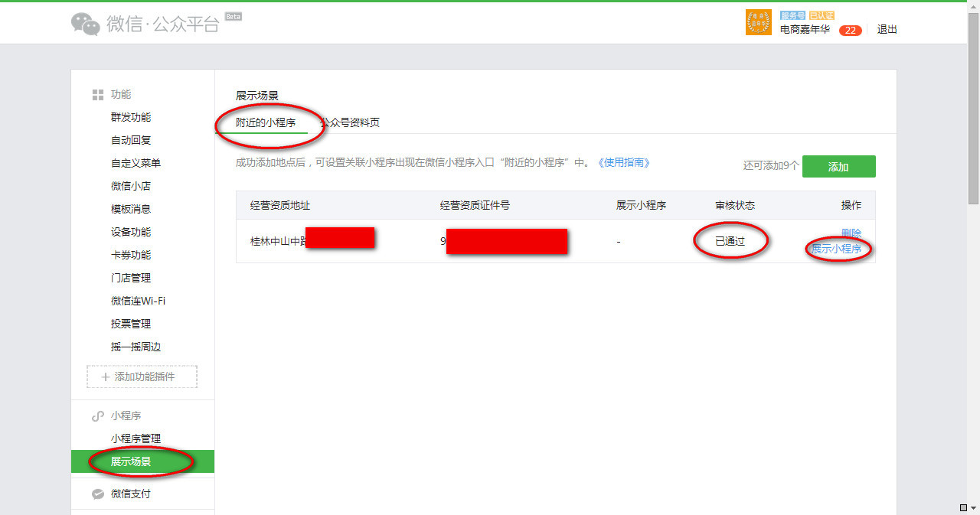Click the 经营资质证件号 column header
Image resolution: width=980 pixels, height=515 pixels.
click(475, 206)
